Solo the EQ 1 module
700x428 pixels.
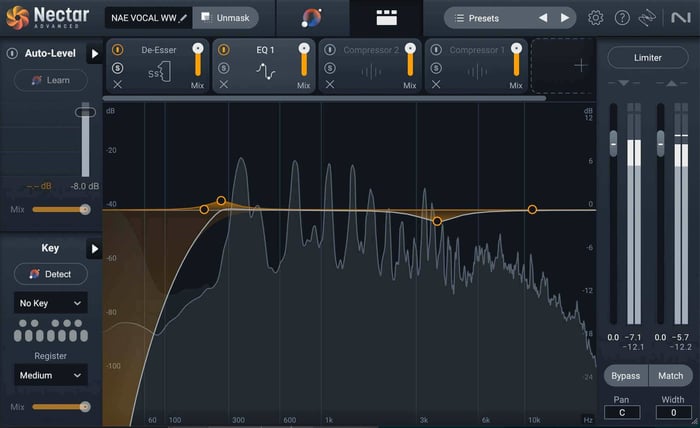[x=224, y=68]
